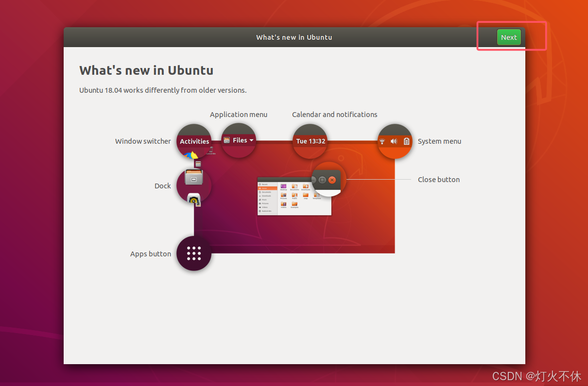This screenshot has width=588, height=386.
Task: Click the Activities circle in the illustration
Action: (x=194, y=141)
